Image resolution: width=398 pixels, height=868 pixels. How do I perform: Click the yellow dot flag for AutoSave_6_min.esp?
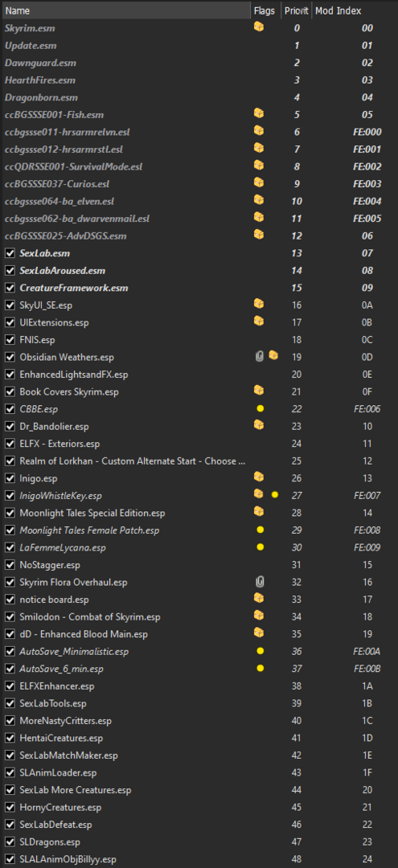tap(261, 669)
